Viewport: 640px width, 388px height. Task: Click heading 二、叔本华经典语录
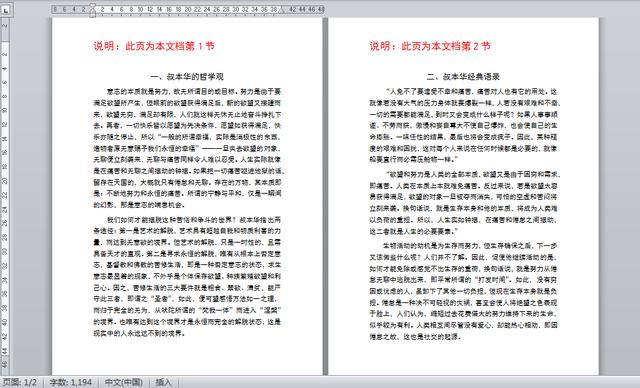(463, 77)
